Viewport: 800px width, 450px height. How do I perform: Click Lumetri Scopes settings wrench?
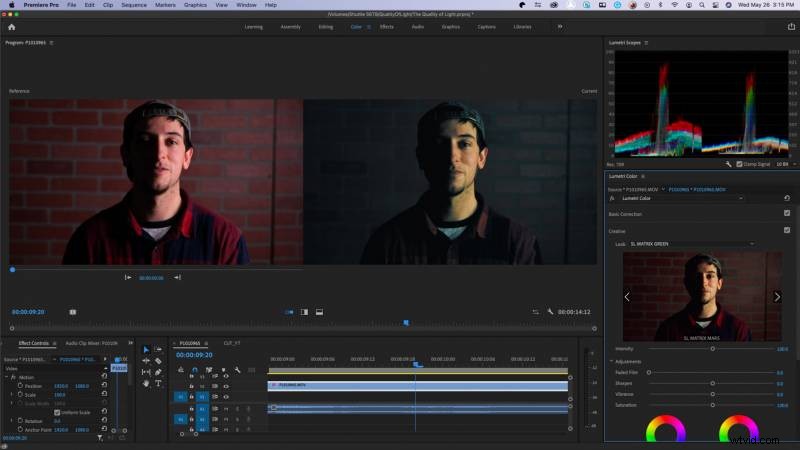coord(729,164)
